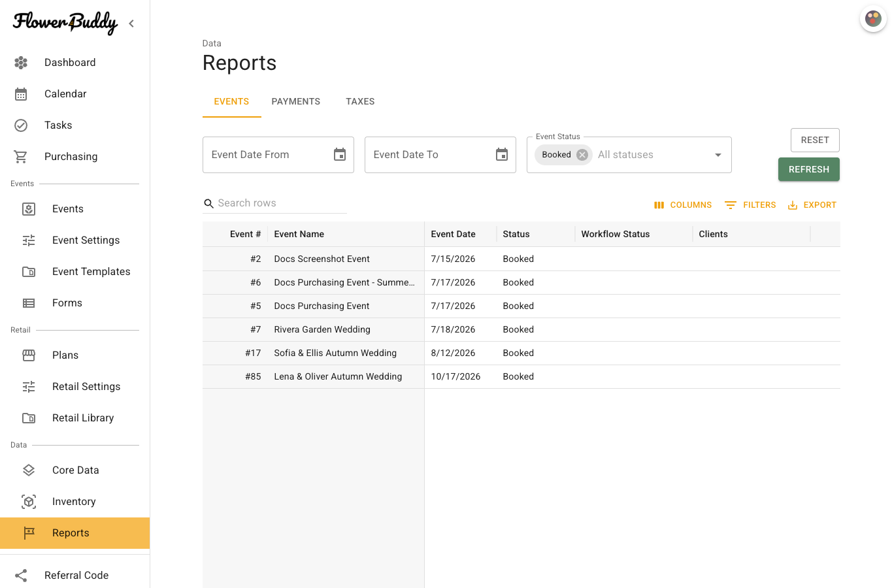
Task: Open Retail Settings sliders icon
Action: click(x=29, y=387)
